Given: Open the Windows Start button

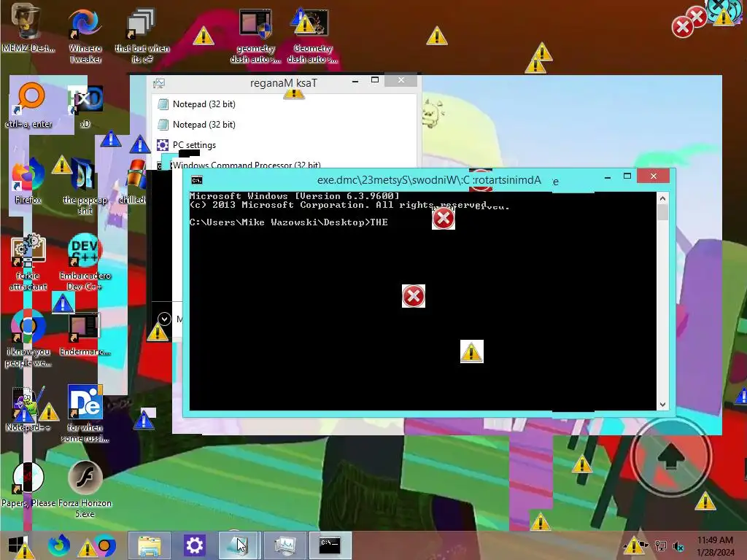Looking at the screenshot, I should click(x=18, y=545).
